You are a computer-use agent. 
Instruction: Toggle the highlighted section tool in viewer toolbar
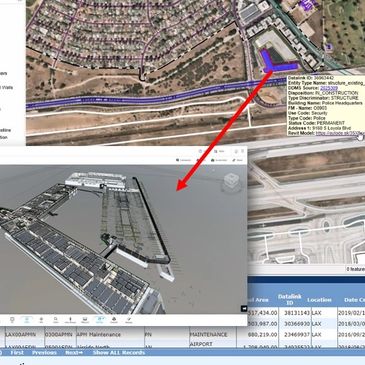(x=99, y=320)
